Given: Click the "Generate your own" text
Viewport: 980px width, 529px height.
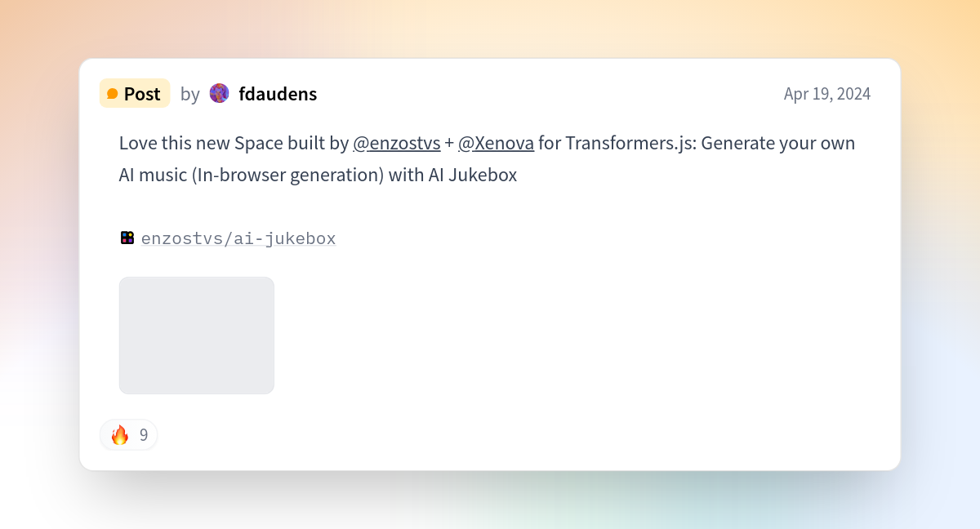Looking at the screenshot, I should [777, 144].
